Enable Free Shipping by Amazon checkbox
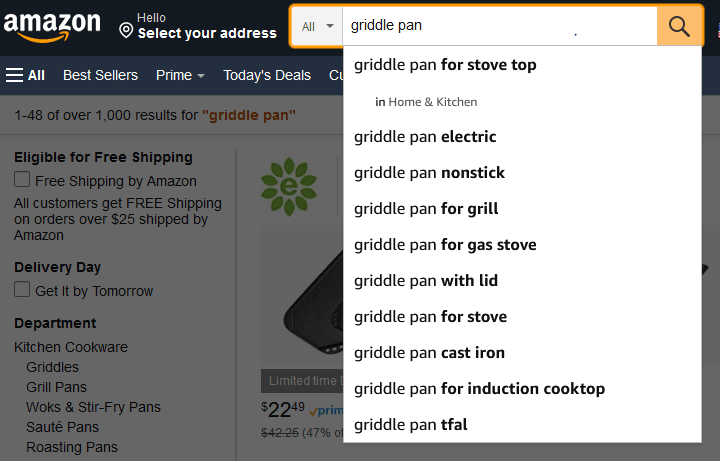The width and height of the screenshot is (720, 461). pyautogui.click(x=22, y=180)
